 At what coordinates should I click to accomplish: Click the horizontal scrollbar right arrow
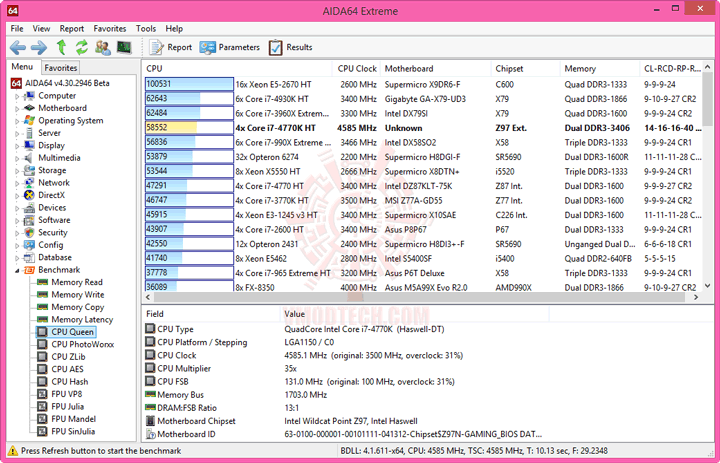696,297
